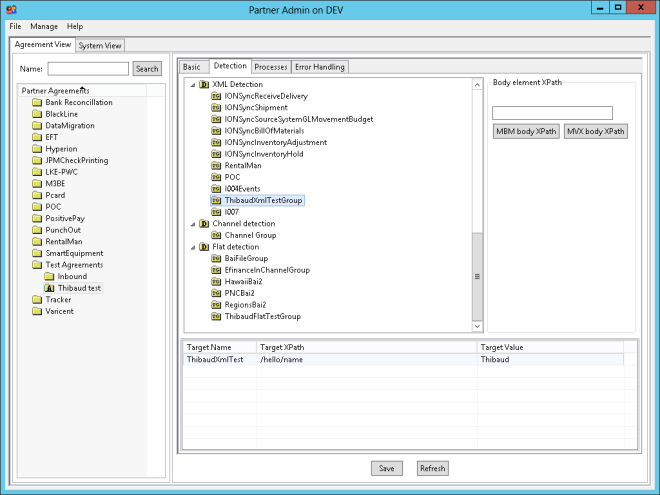
Task: Collapse the Flat detection tree node
Action: pyautogui.click(x=192, y=246)
